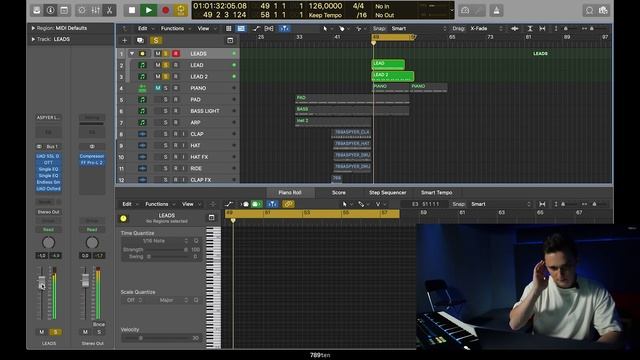Toggle the yellow Cycle mode button
The width and height of the screenshot is (640, 360).
tap(180, 10)
